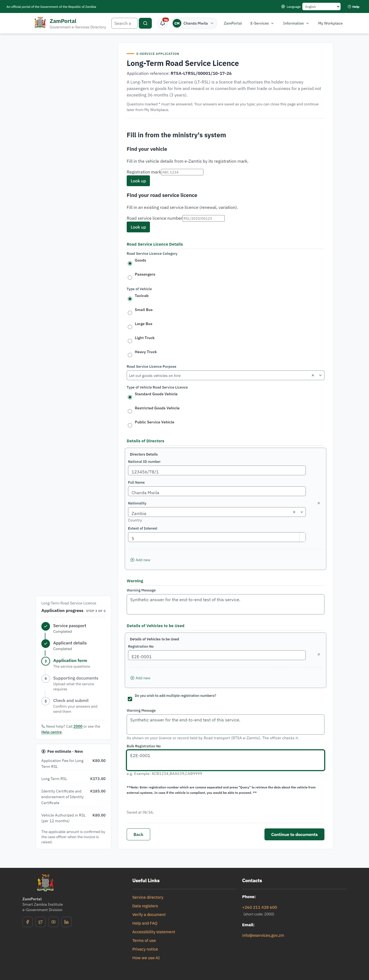Choose Large Bus vehicle type

130,327
